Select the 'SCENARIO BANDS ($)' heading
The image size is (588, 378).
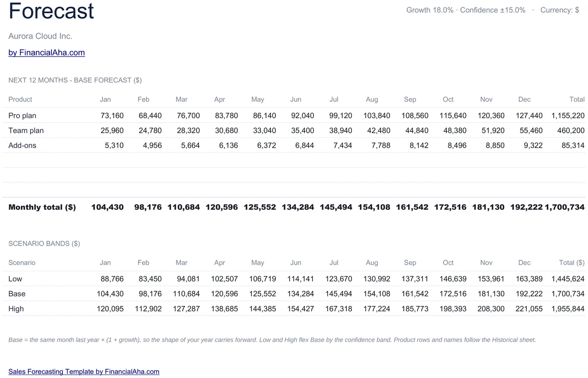pos(44,243)
